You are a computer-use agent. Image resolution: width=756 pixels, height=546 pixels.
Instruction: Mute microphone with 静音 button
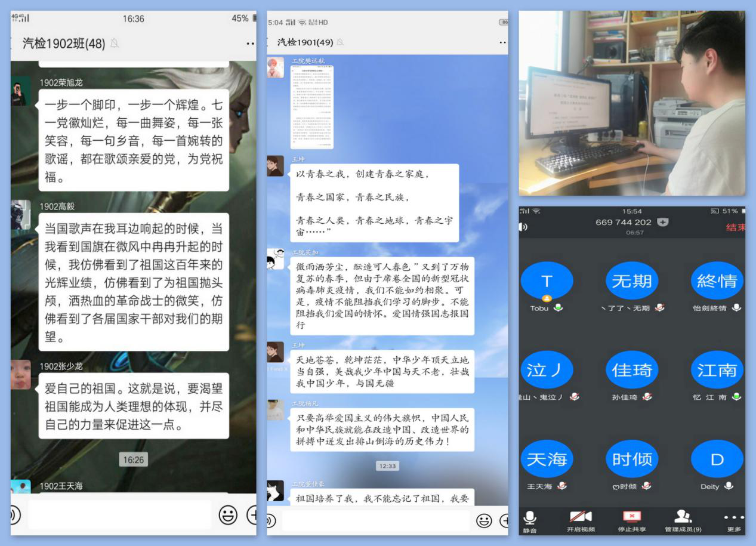[x=529, y=521]
